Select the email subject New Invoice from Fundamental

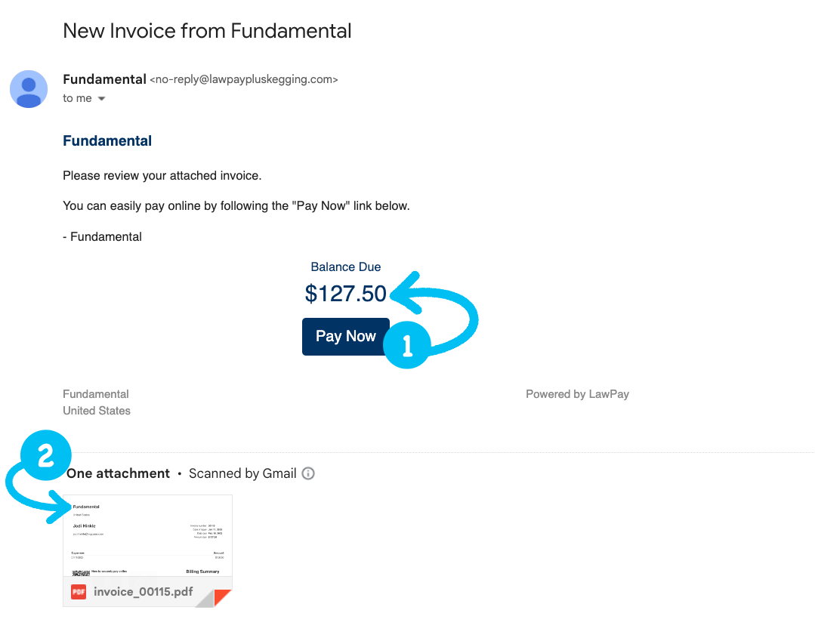[207, 31]
